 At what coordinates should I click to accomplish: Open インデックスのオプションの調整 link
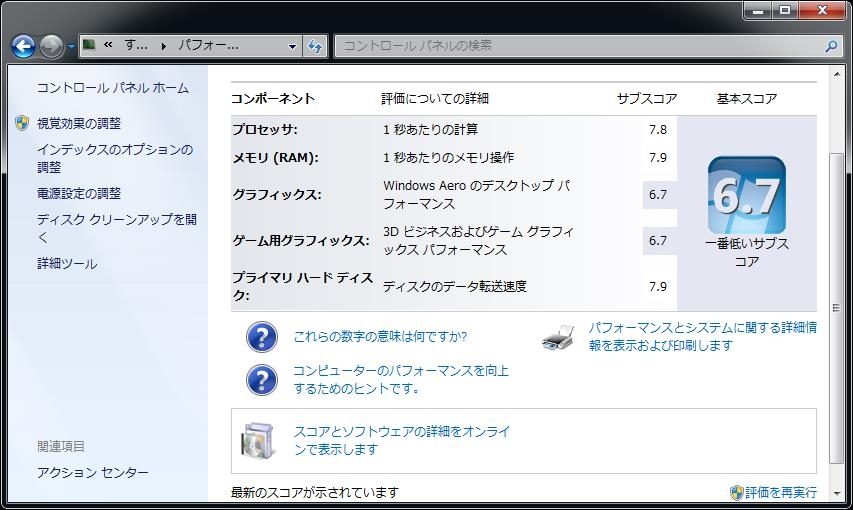point(115,158)
